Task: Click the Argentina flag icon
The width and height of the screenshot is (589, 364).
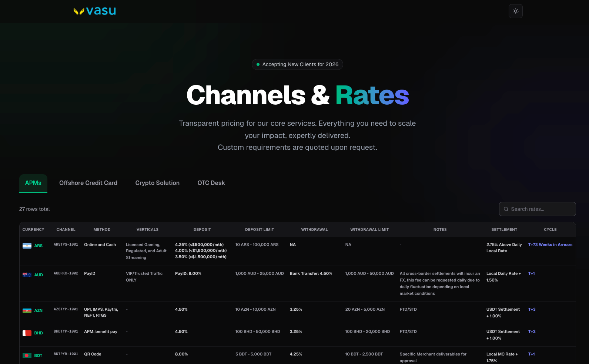Action: [27, 246]
